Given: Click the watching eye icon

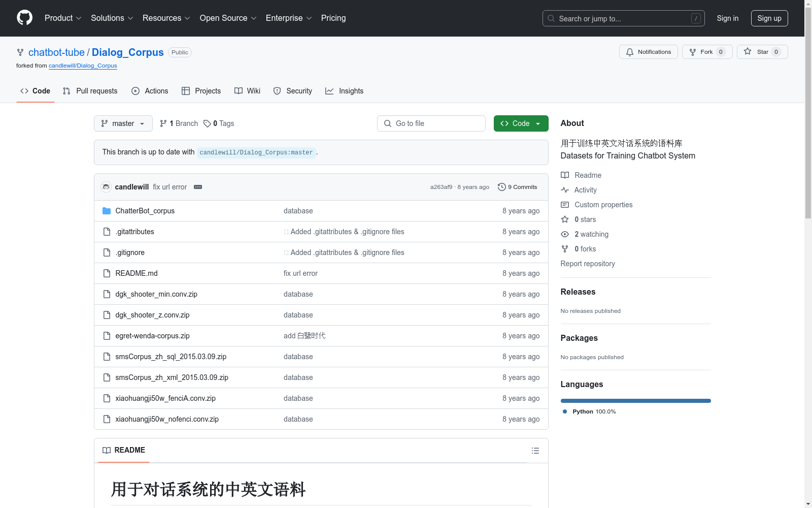Looking at the screenshot, I should pos(565,234).
